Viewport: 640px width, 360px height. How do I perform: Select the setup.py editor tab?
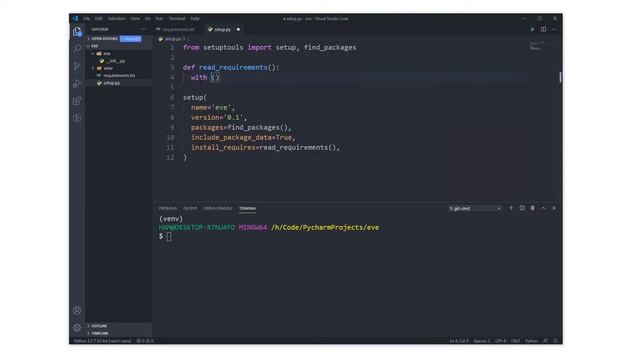(222, 29)
